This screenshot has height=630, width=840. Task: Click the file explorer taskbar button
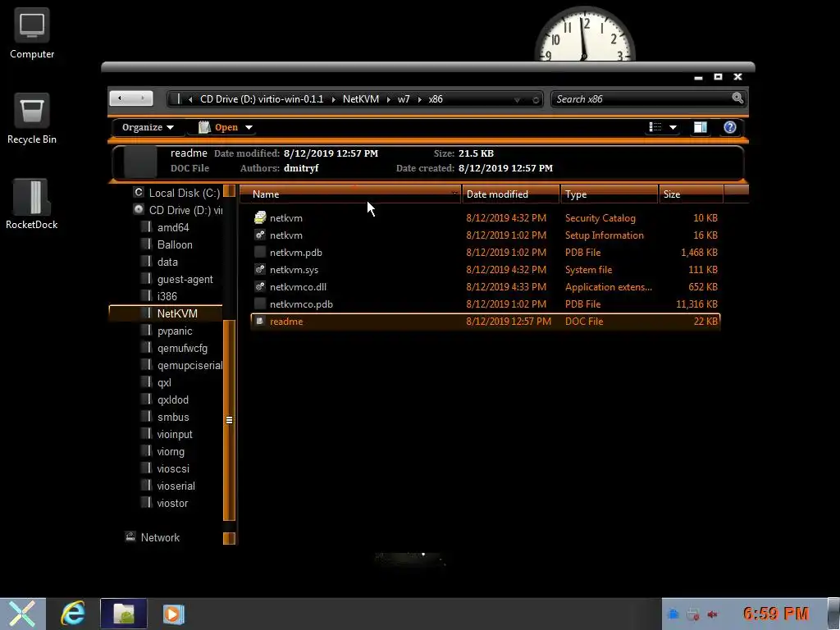(x=124, y=614)
